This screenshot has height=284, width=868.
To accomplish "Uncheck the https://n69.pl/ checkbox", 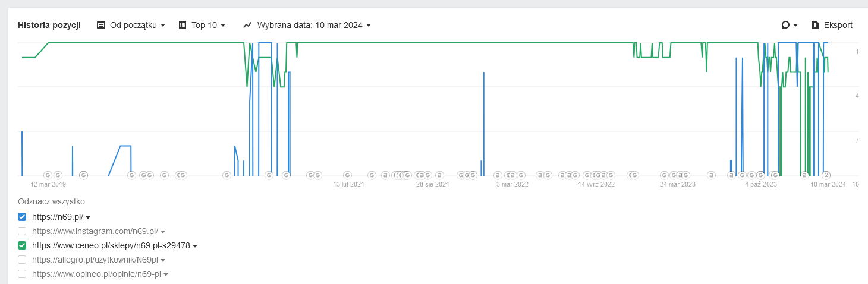I will coord(22,217).
